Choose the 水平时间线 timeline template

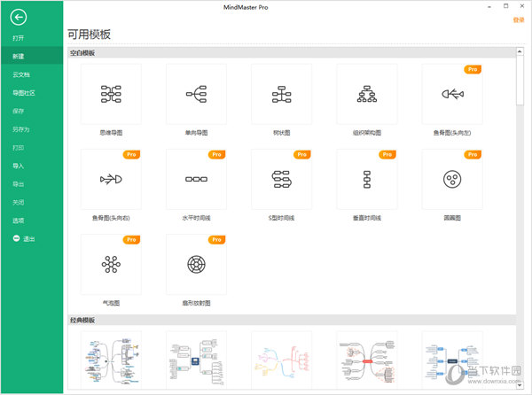196,179
